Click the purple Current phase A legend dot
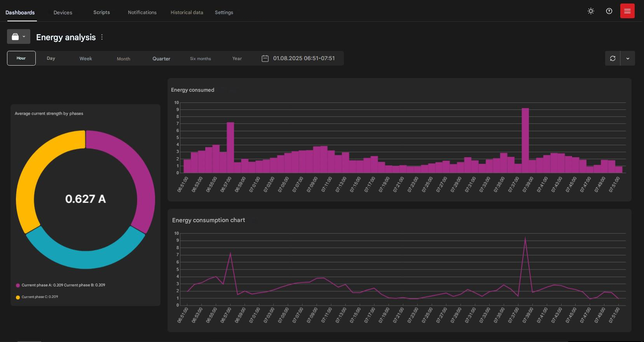The height and width of the screenshot is (342, 644). 18,285
